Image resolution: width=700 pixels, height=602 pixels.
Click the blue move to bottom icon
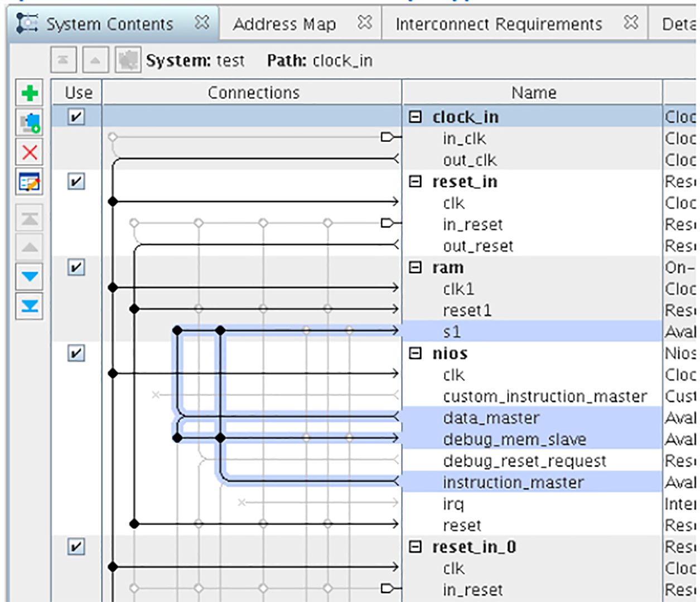click(x=30, y=306)
